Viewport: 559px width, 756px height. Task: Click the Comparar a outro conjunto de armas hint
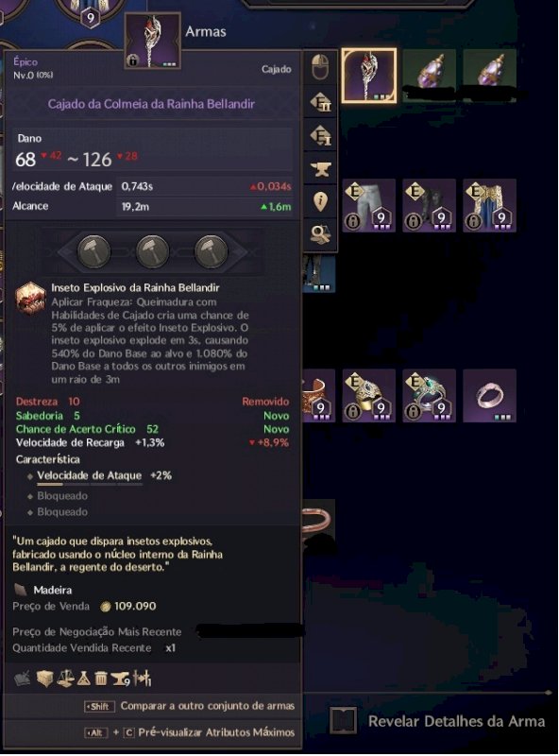[x=207, y=706]
